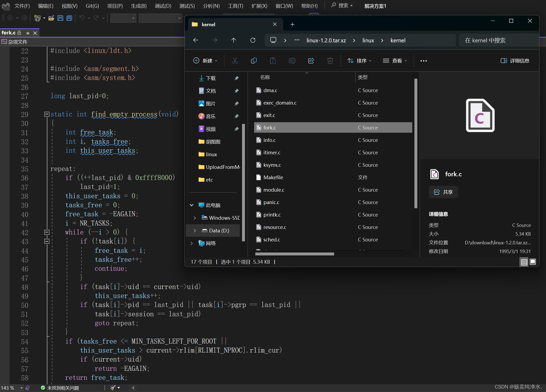
Task: Click the Open File toolbar icon
Action: [x=51, y=18]
